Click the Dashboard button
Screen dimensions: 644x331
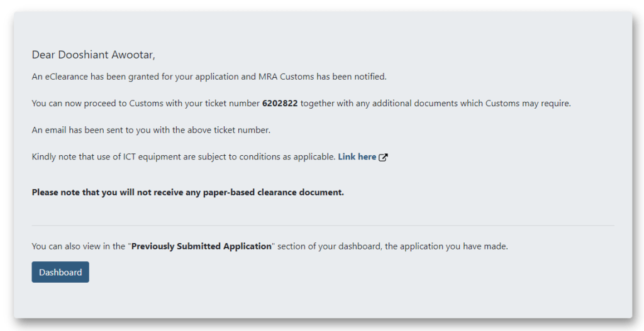pyautogui.click(x=60, y=272)
